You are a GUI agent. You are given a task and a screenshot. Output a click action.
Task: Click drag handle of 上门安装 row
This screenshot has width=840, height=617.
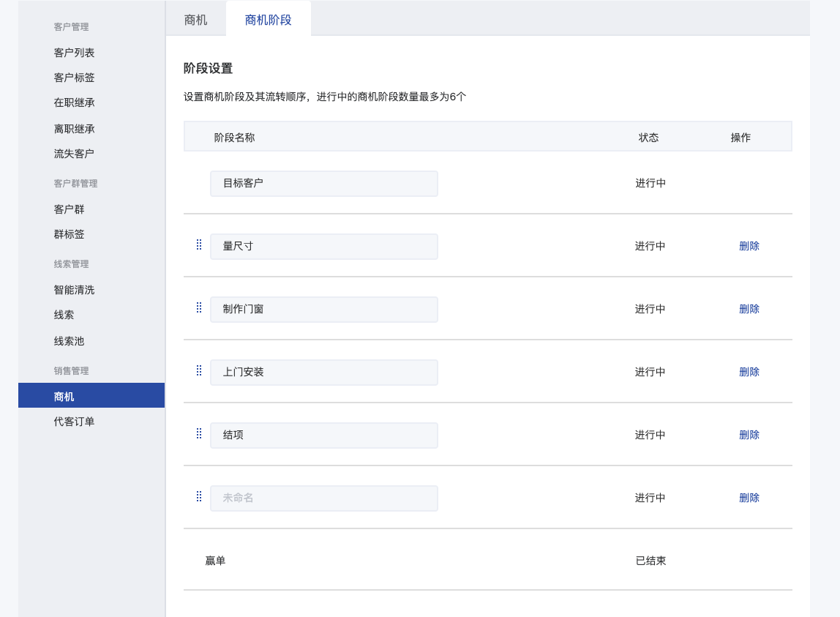pos(199,370)
